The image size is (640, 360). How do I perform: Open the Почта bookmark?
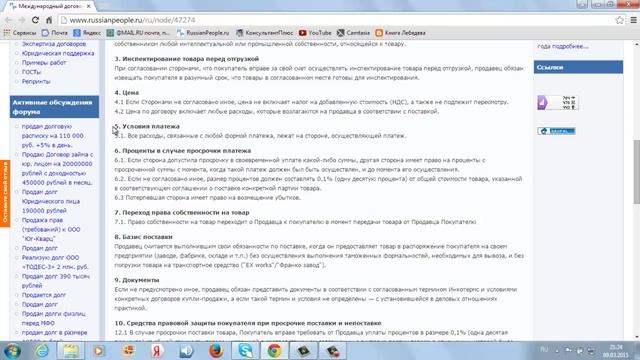pos(55,33)
